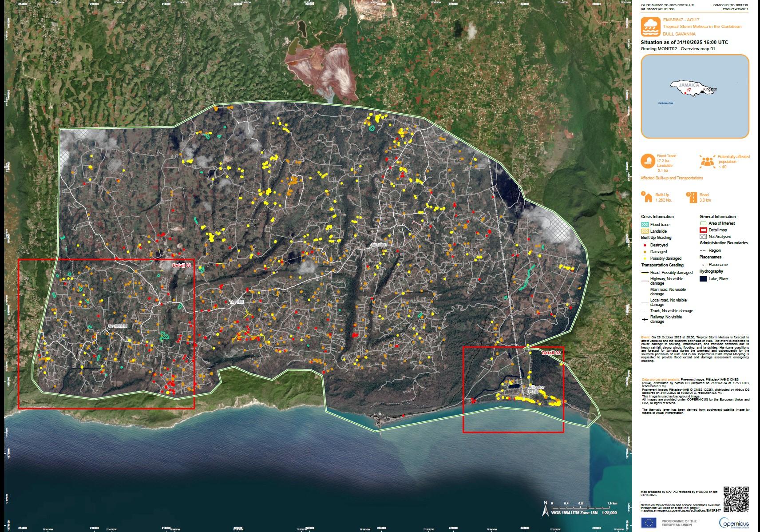Select the Detail 03 label on map

tap(181, 265)
